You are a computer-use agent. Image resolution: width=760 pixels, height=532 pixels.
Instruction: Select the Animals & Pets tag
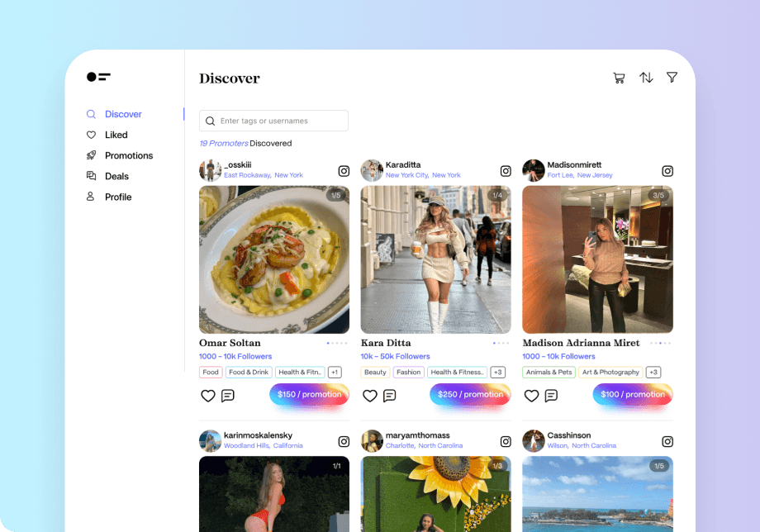[x=549, y=372]
